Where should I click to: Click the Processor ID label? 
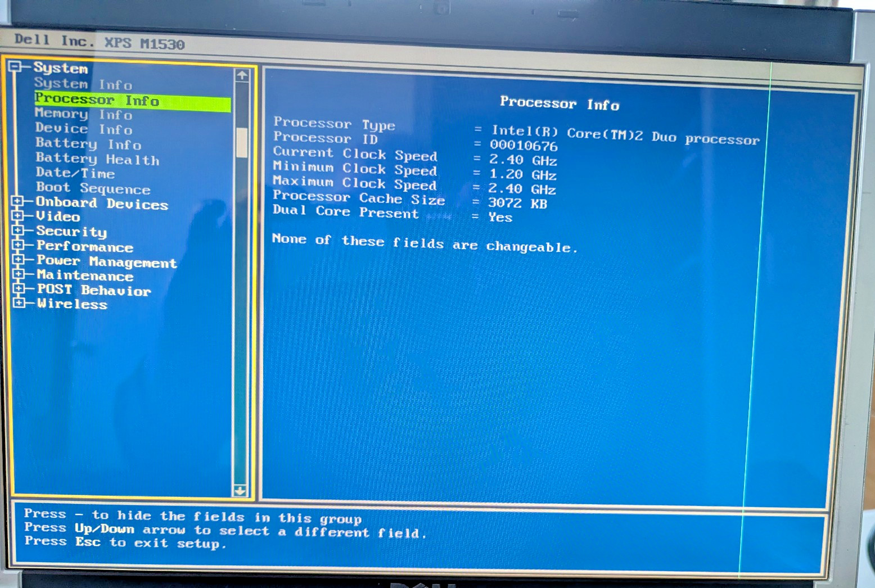325,138
